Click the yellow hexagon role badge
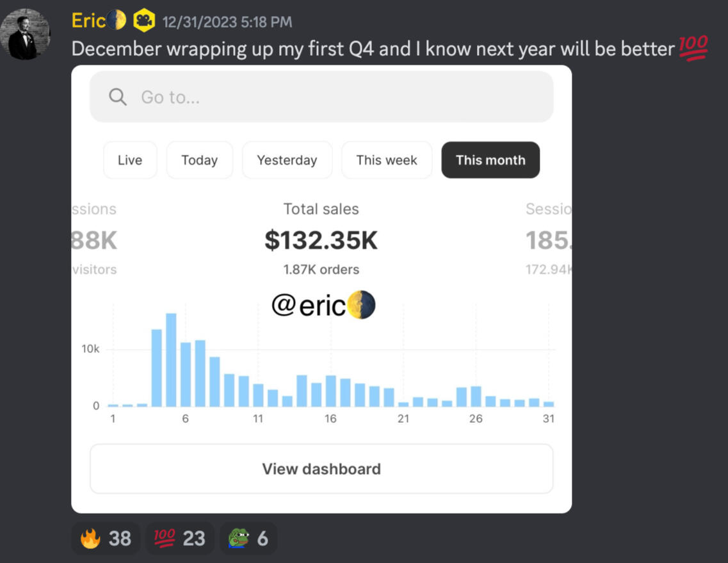Screen dimensions: 728x563 (144, 21)
